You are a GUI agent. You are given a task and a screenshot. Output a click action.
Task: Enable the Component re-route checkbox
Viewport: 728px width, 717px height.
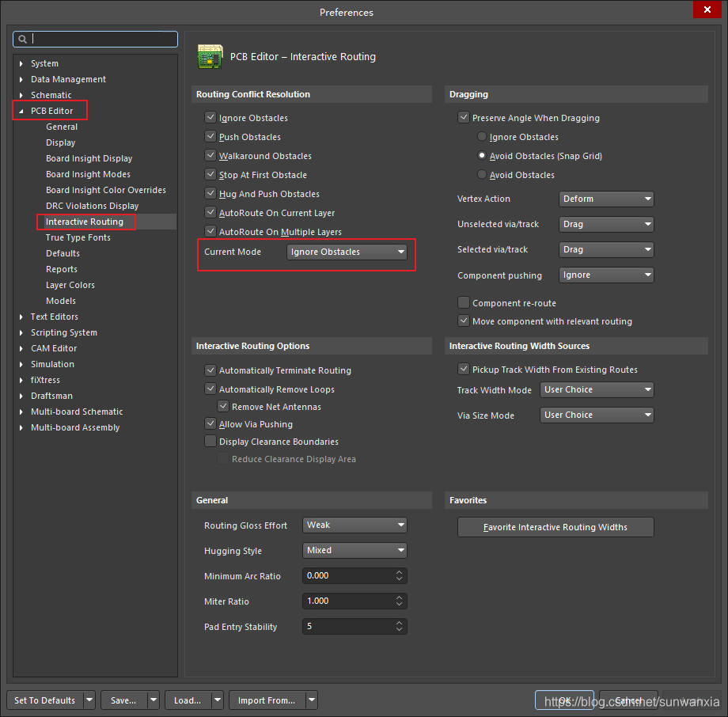tap(464, 302)
